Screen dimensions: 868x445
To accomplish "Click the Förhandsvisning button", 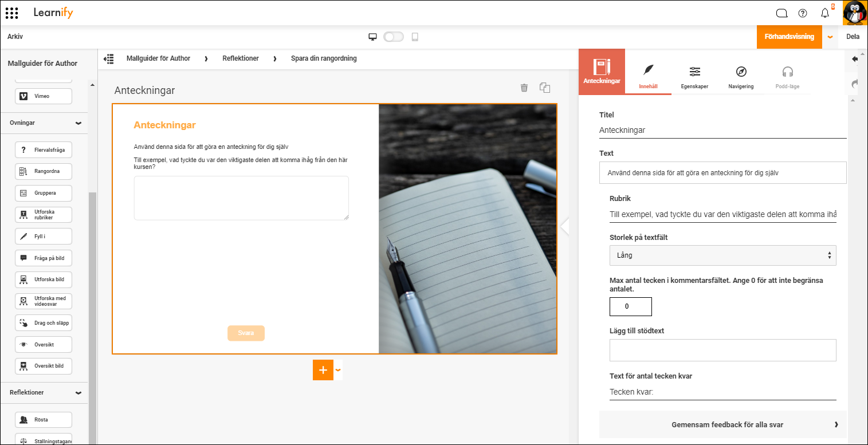I will coord(789,37).
